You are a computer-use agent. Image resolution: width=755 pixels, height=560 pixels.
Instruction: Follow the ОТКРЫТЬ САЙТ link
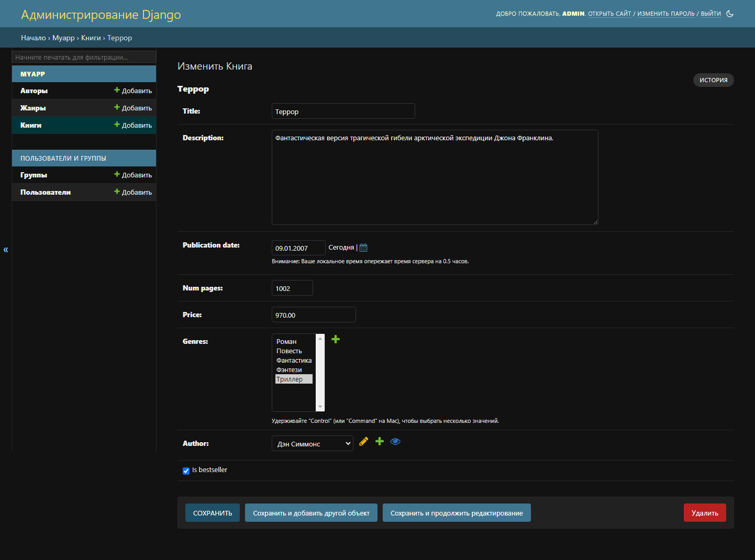(x=609, y=14)
